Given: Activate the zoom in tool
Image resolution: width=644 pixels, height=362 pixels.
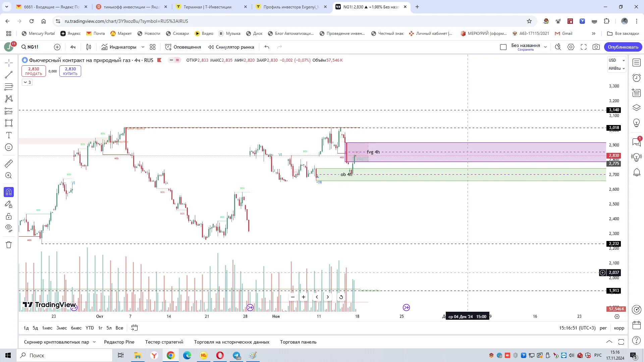Looking at the screenshot, I should 9,176.
